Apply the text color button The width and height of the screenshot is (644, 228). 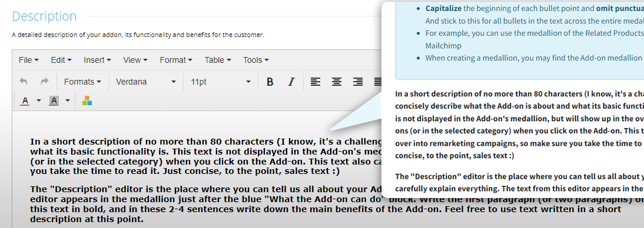[25, 100]
